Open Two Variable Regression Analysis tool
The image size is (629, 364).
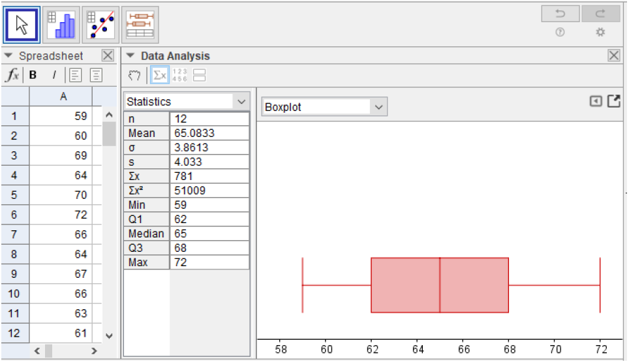100,25
